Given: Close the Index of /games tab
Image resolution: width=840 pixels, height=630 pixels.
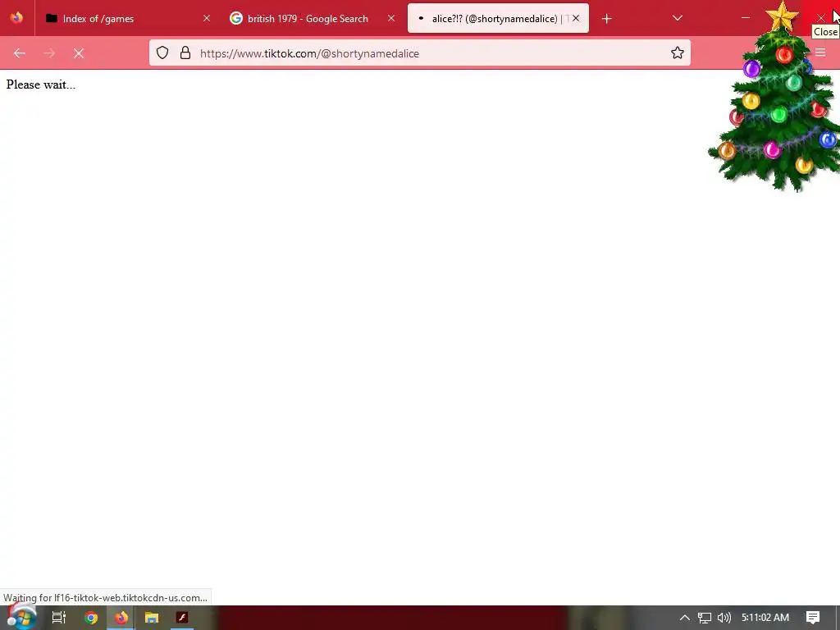Looking at the screenshot, I should [206, 18].
